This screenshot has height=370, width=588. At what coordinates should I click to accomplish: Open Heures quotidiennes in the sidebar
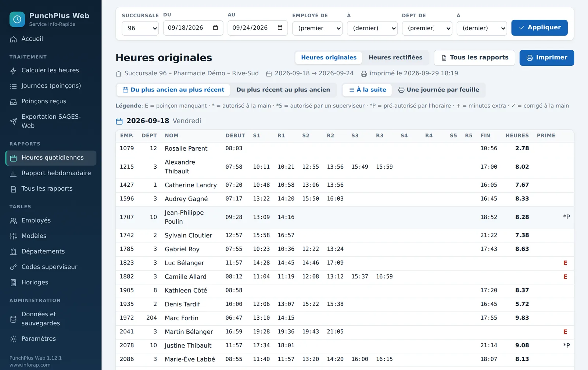point(51,158)
